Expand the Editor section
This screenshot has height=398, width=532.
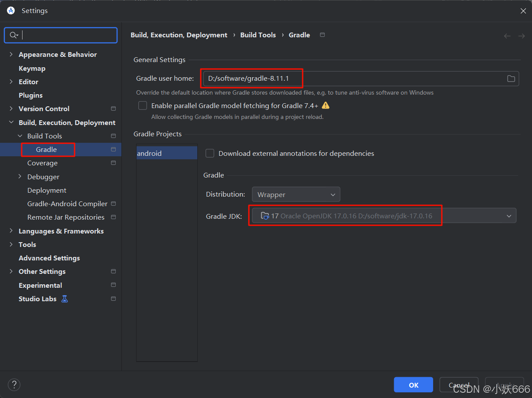[x=11, y=82]
